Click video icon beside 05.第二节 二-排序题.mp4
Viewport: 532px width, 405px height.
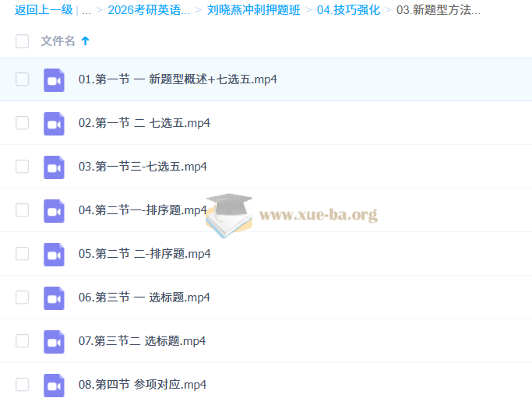(54, 254)
